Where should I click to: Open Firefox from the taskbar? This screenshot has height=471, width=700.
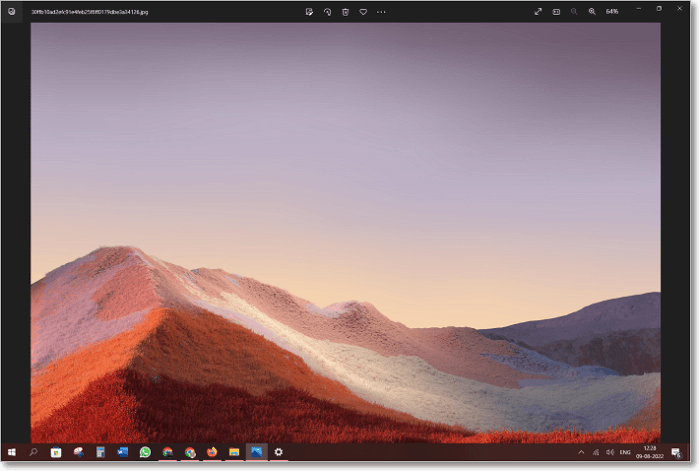tap(212, 452)
